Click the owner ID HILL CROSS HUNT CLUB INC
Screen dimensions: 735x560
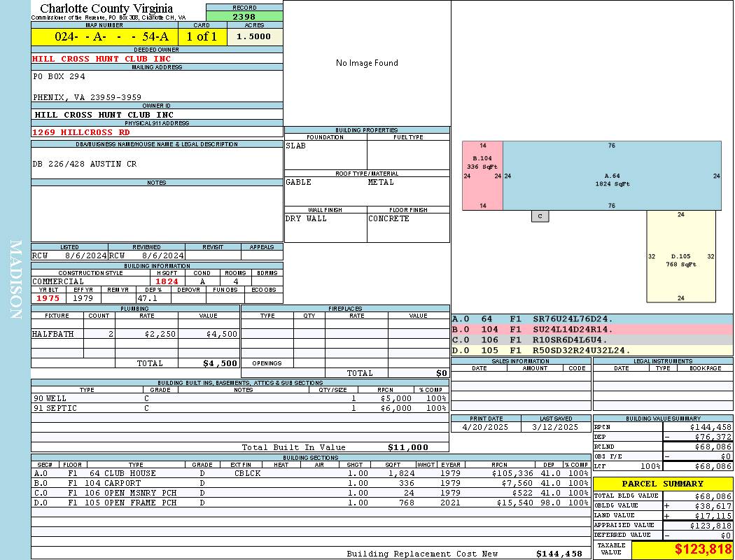[x=104, y=115]
